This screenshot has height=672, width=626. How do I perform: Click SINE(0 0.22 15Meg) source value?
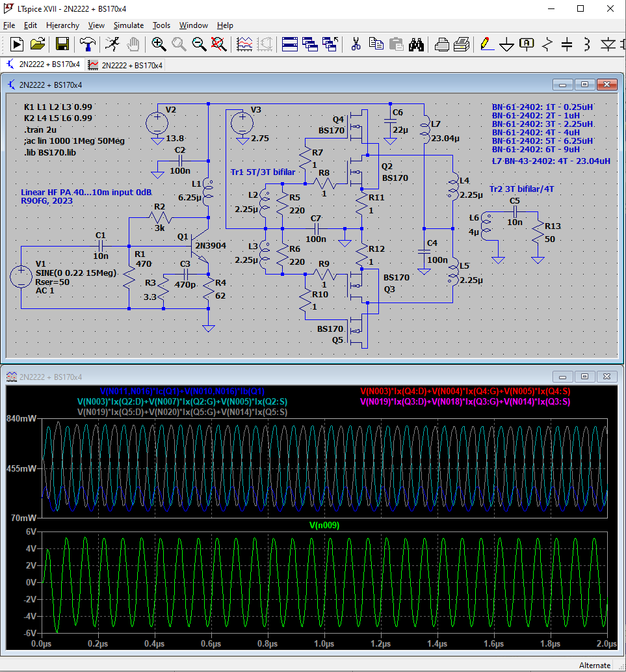tap(76, 273)
